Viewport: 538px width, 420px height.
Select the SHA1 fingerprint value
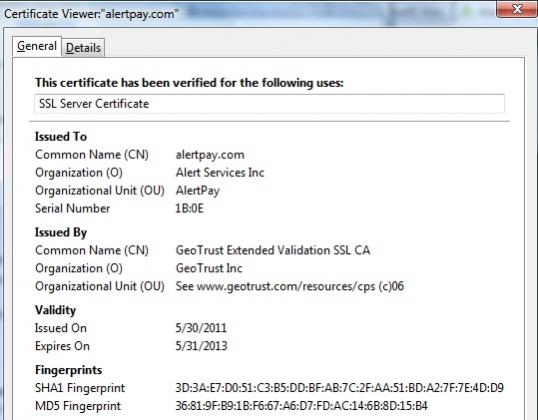(340, 388)
